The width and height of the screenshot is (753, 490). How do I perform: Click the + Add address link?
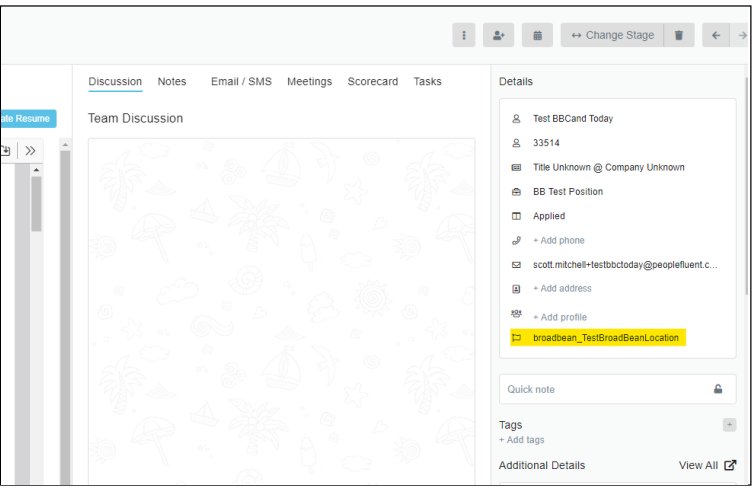coord(562,288)
